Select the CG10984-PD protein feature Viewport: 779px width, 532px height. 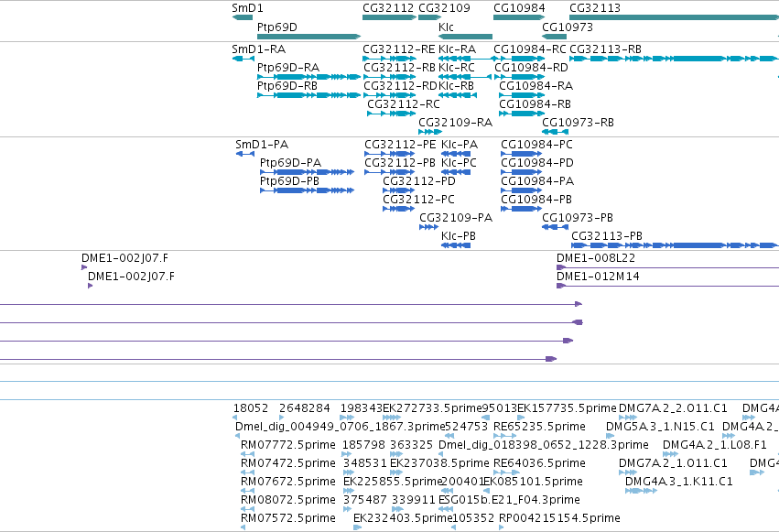521,172
